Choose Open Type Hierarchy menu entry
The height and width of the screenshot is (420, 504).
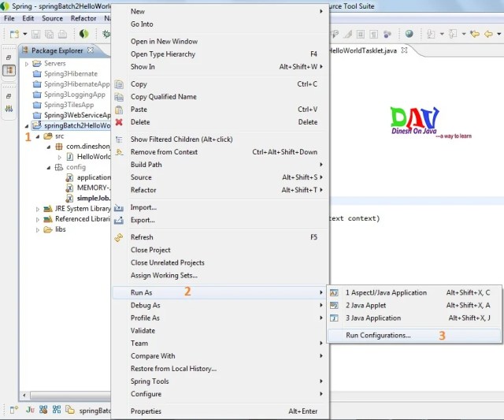[x=220, y=54]
